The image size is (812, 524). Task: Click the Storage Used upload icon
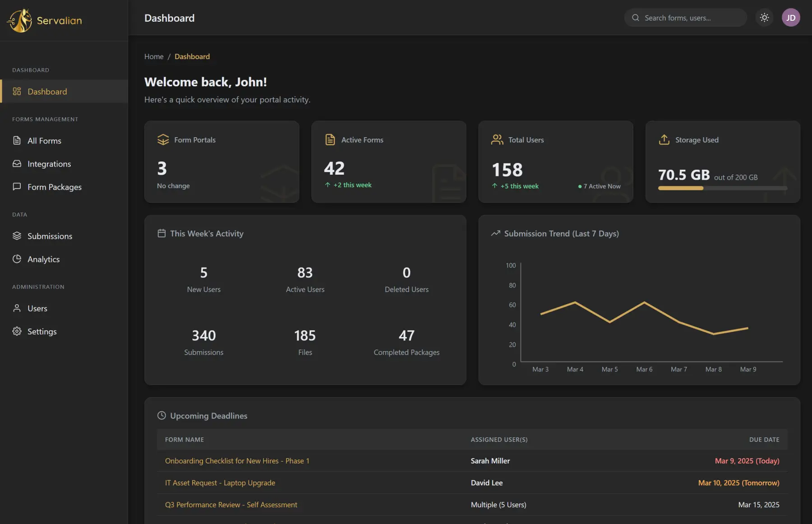664,140
